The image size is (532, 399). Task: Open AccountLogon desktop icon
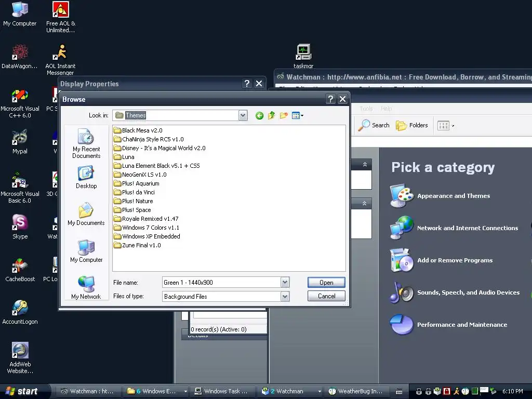(20, 312)
